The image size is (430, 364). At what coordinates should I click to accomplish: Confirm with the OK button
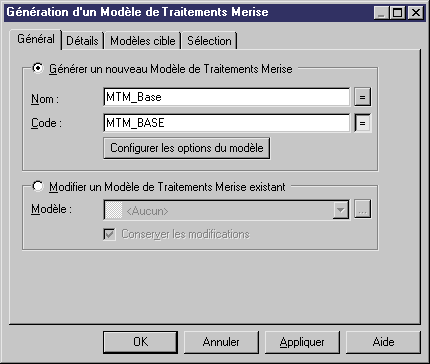(x=140, y=342)
